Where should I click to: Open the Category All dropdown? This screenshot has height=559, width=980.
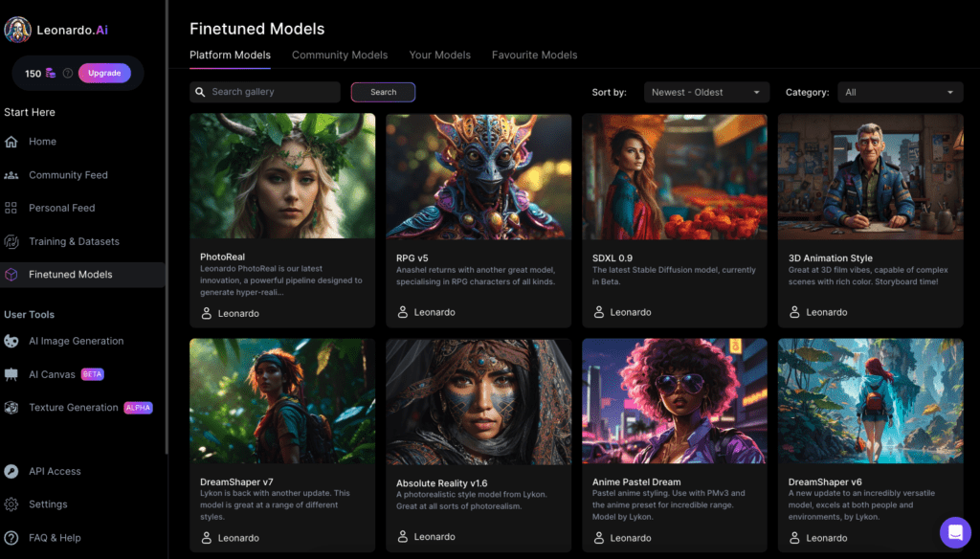click(900, 93)
